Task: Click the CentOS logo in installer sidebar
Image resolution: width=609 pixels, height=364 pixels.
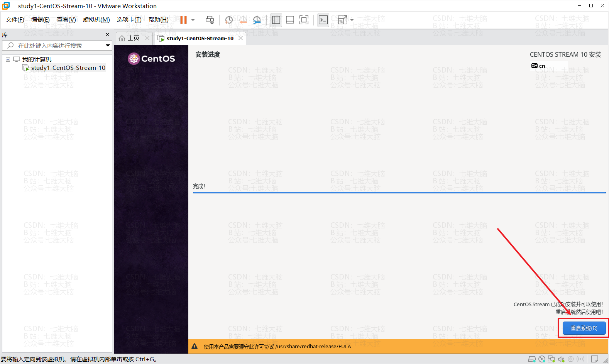Action: tap(151, 59)
